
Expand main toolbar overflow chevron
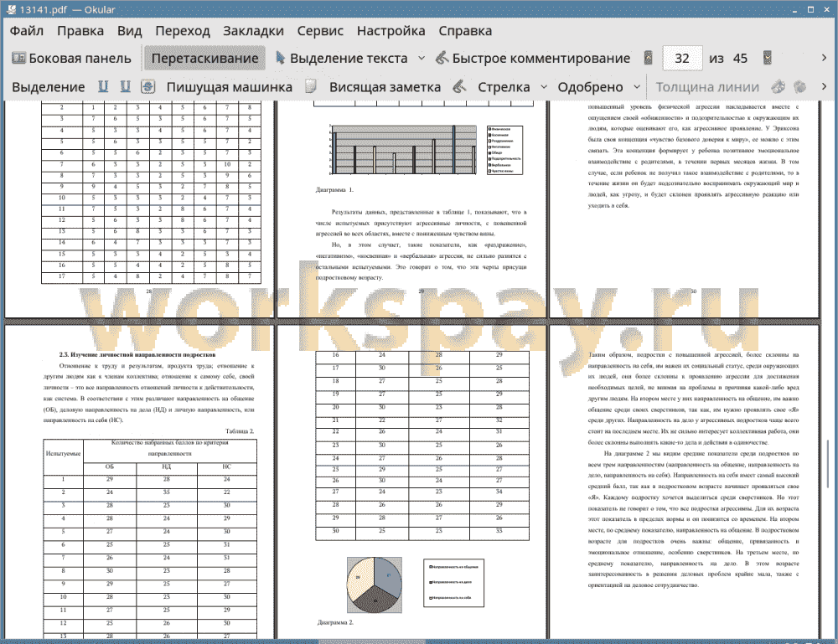click(824, 58)
